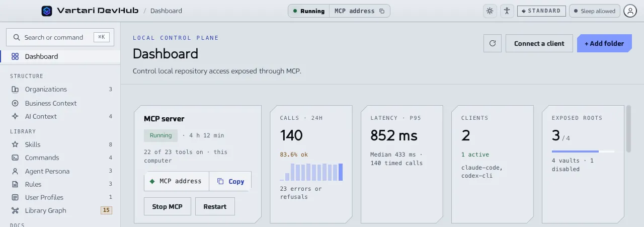This screenshot has height=227, width=644.
Task: Open Organizations page
Action: 60,89
